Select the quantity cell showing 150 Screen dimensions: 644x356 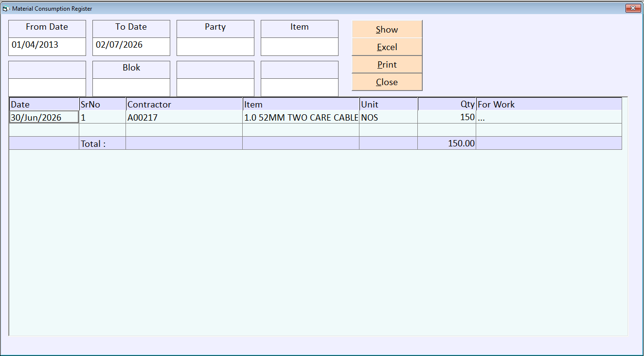tap(447, 117)
